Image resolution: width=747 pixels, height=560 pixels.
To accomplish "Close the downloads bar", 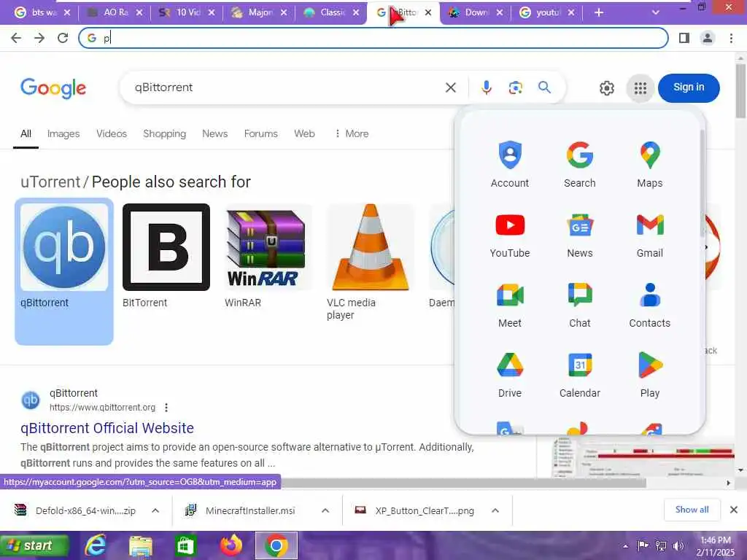I will tap(734, 510).
